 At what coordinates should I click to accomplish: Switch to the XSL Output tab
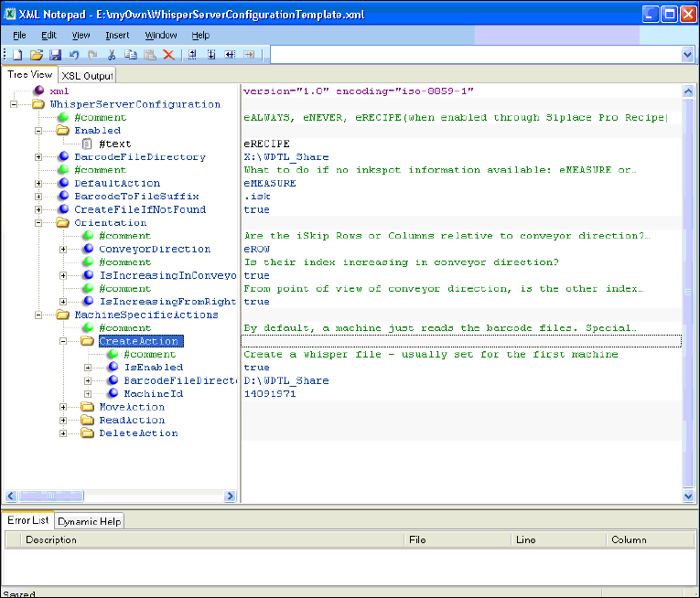coord(87,76)
